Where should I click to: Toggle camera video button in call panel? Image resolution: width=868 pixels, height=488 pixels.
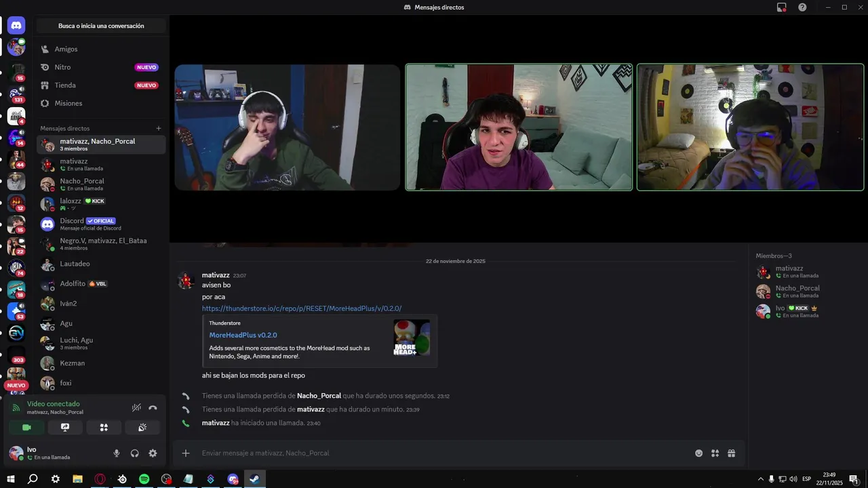tap(27, 428)
